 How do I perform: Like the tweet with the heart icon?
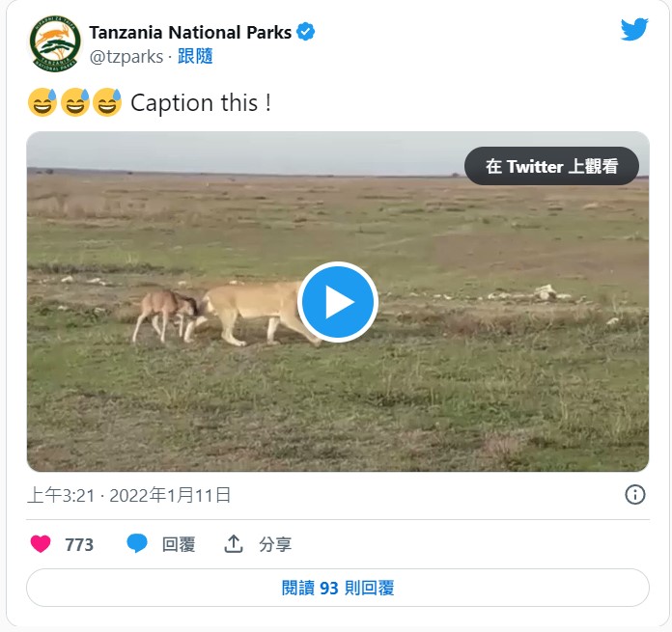(x=41, y=544)
